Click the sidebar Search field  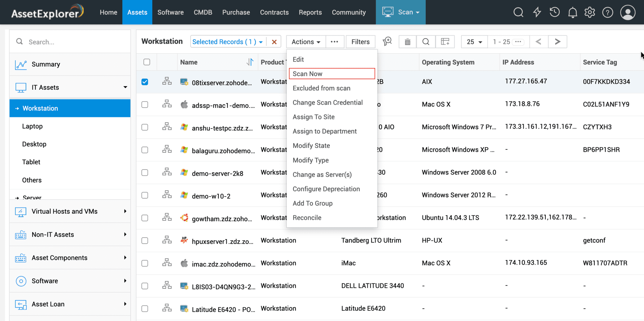point(74,42)
